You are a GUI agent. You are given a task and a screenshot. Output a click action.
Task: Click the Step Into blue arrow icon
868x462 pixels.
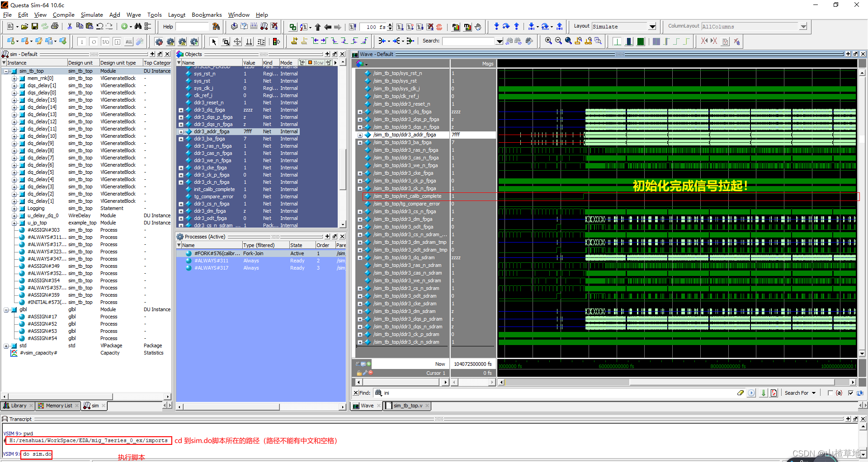(496, 27)
